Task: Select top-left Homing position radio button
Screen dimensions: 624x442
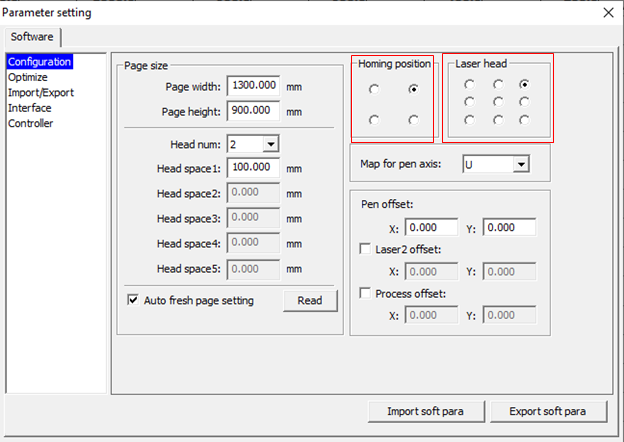Action: (374, 89)
